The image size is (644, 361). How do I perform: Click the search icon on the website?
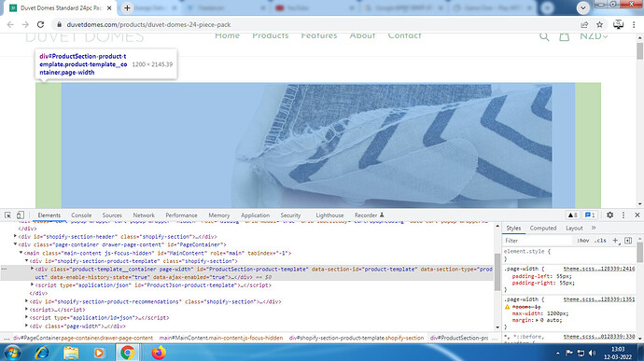coord(544,36)
